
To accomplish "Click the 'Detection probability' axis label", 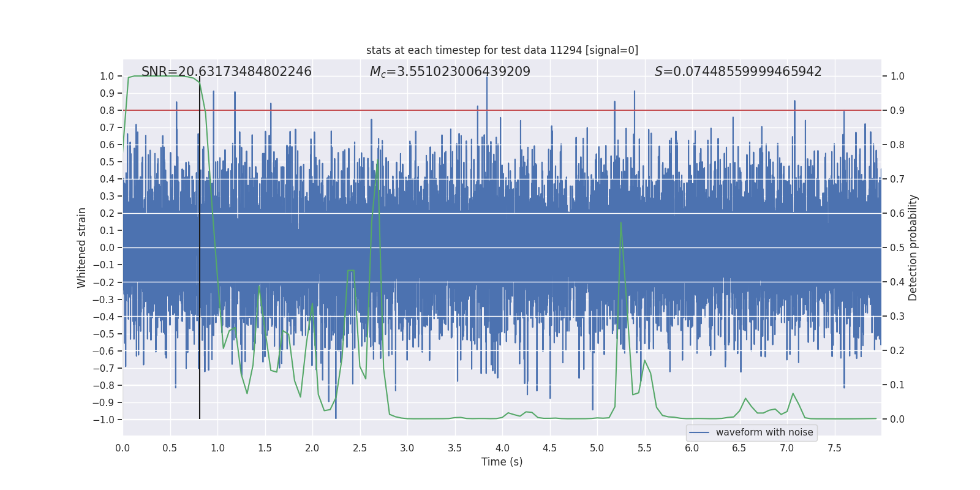I will [x=913, y=247].
